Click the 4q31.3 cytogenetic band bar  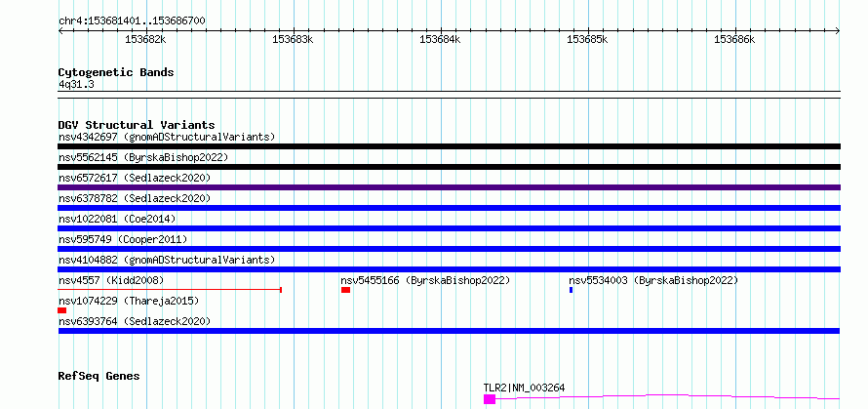point(449,95)
